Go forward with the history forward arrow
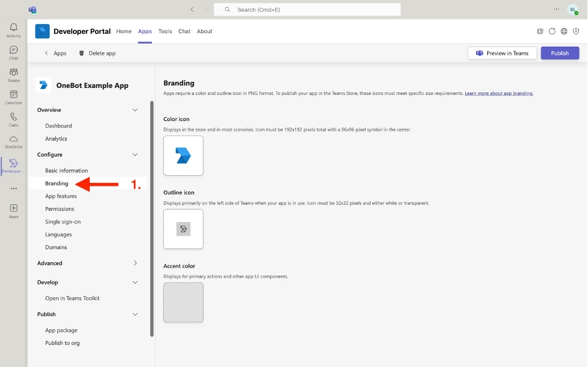The width and height of the screenshot is (588, 367). [205, 9]
